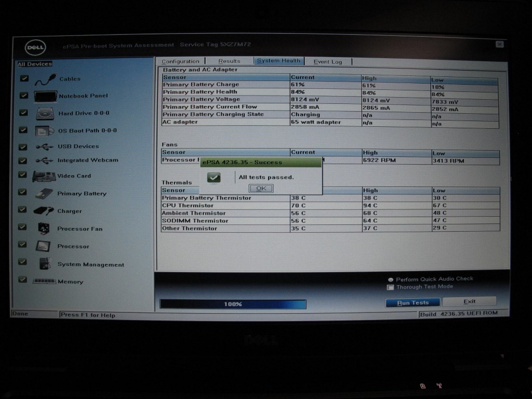Uncheck the Notebook Panel checkbox
Viewport: 532px width, 399px height.
(x=24, y=96)
